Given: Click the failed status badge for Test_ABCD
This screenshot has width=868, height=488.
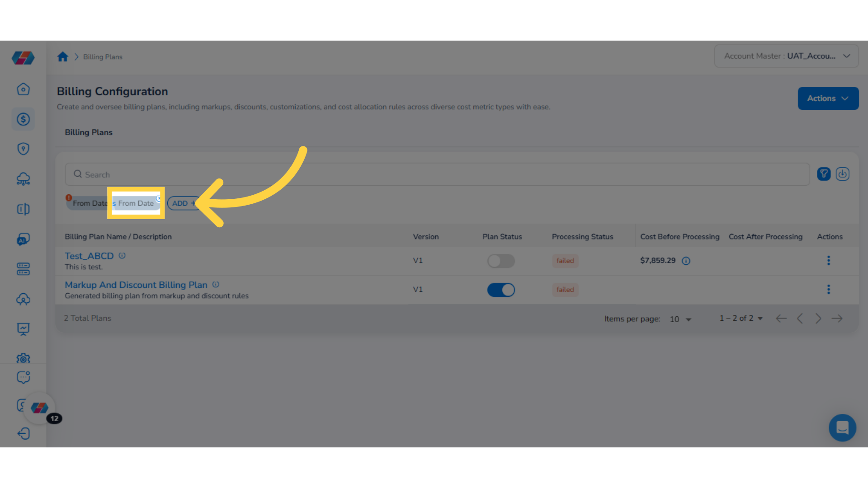Looking at the screenshot, I should point(565,261).
